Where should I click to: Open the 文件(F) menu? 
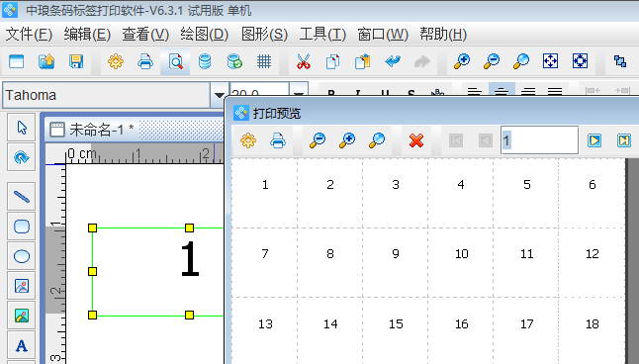click(x=29, y=35)
